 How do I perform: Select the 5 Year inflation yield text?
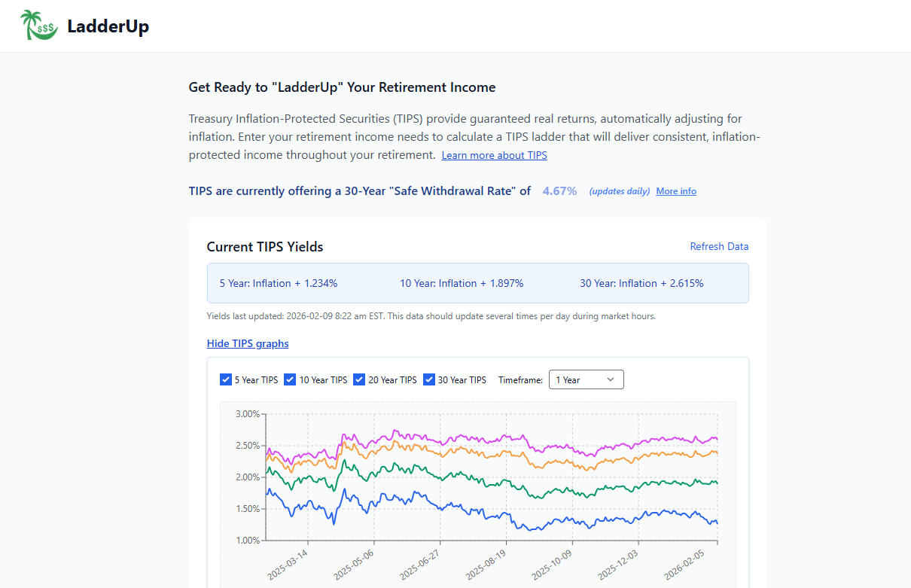[278, 283]
